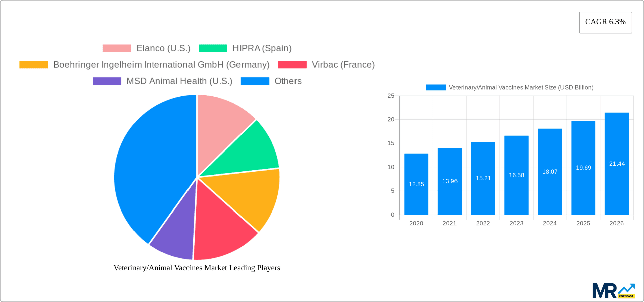Select the 2023 year axis label

(x=517, y=223)
